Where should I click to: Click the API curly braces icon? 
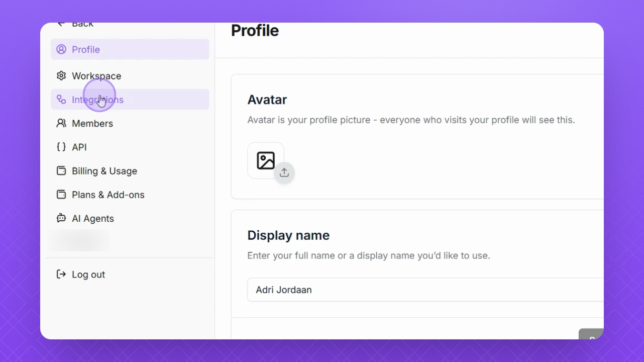pos(61,147)
